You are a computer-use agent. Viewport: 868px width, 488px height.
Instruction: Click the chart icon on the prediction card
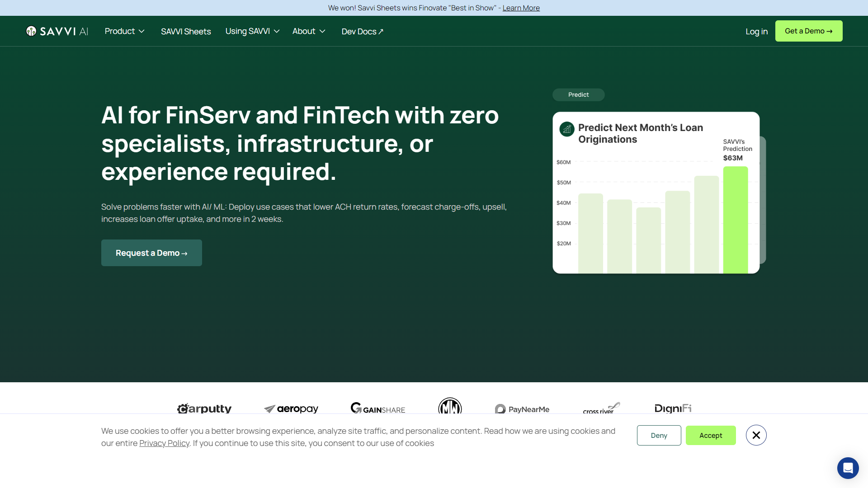point(566,129)
